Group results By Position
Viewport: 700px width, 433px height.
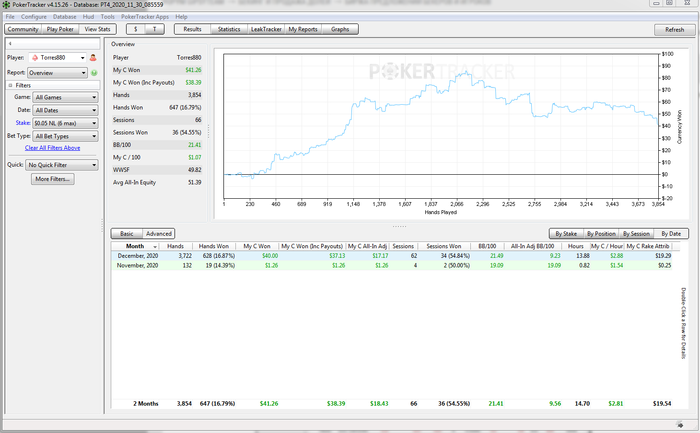(x=601, y=234)
